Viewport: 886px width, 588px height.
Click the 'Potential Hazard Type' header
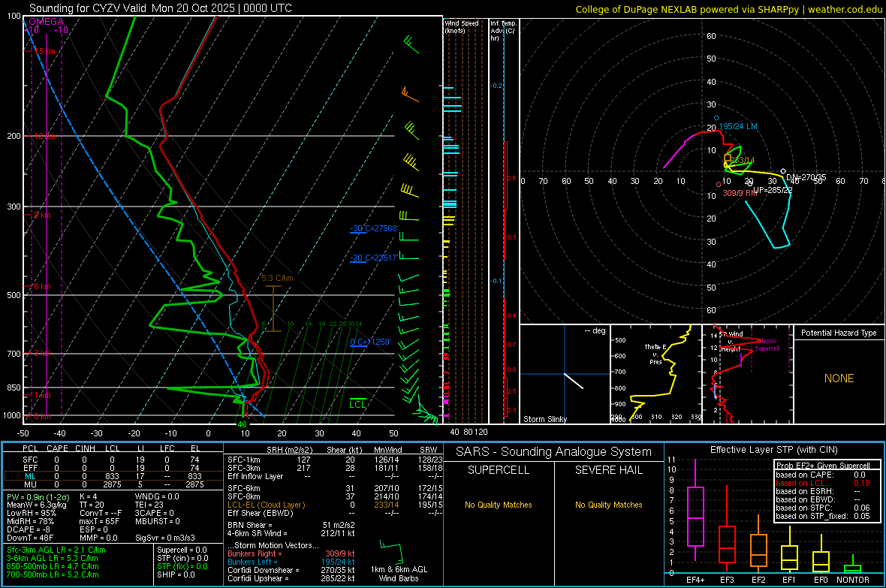[x=839, y=333]
